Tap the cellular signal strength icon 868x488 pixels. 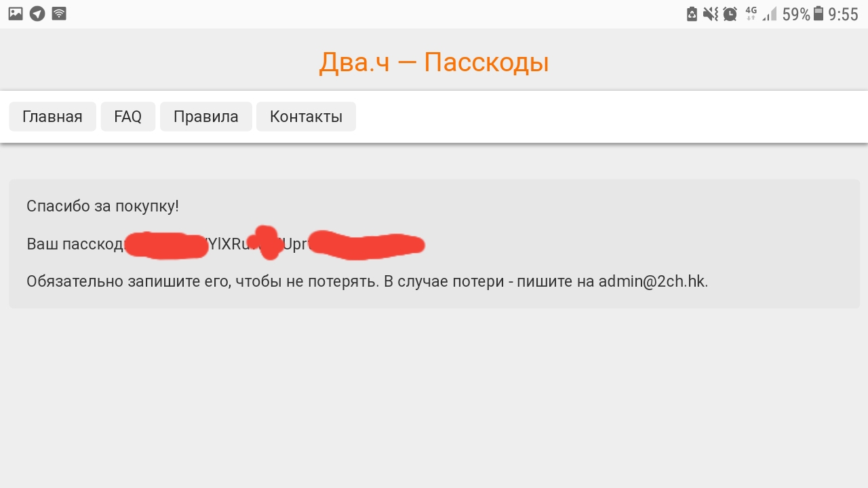769,14
